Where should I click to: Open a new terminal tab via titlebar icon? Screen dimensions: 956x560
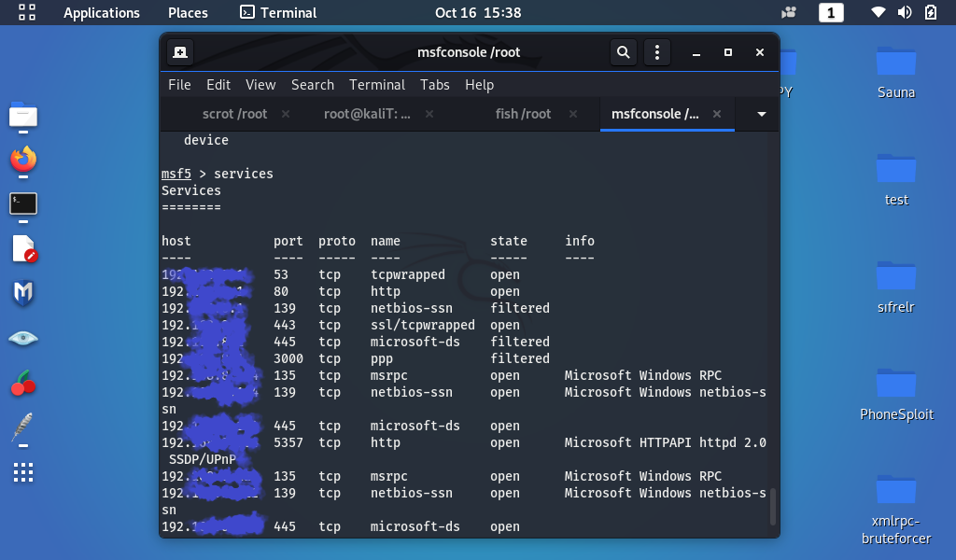point(180,51)
